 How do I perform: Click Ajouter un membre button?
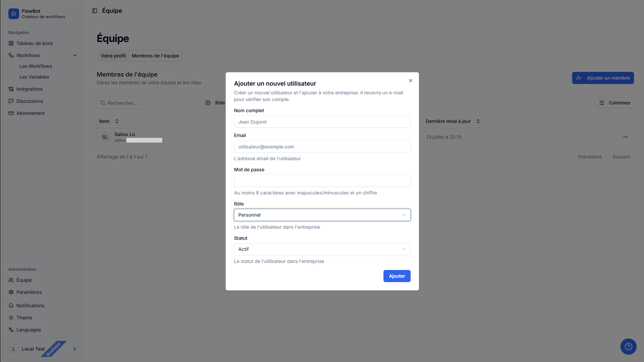[x=603, y=78]
